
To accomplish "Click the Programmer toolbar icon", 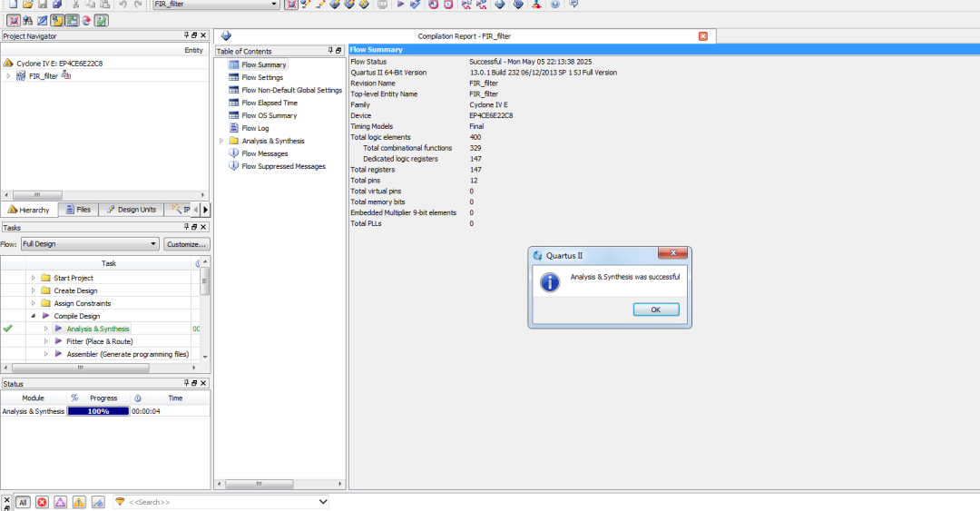I will coord(518,4).
